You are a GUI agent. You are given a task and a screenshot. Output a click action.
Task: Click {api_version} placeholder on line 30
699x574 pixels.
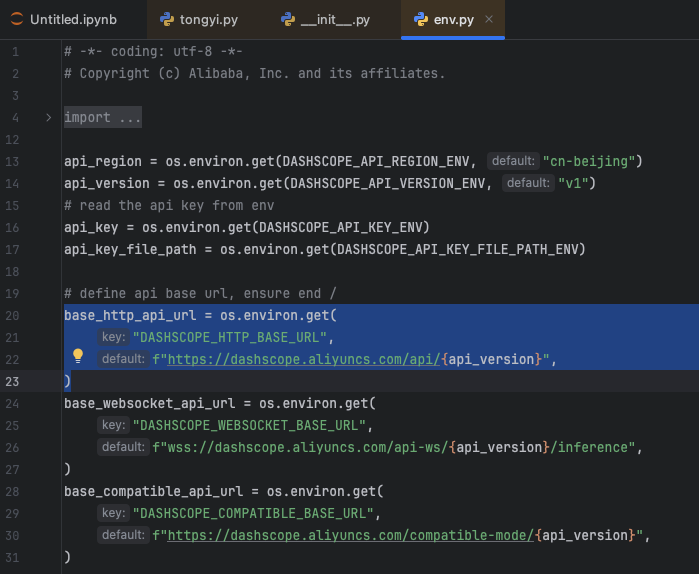[x=585, y=535]
